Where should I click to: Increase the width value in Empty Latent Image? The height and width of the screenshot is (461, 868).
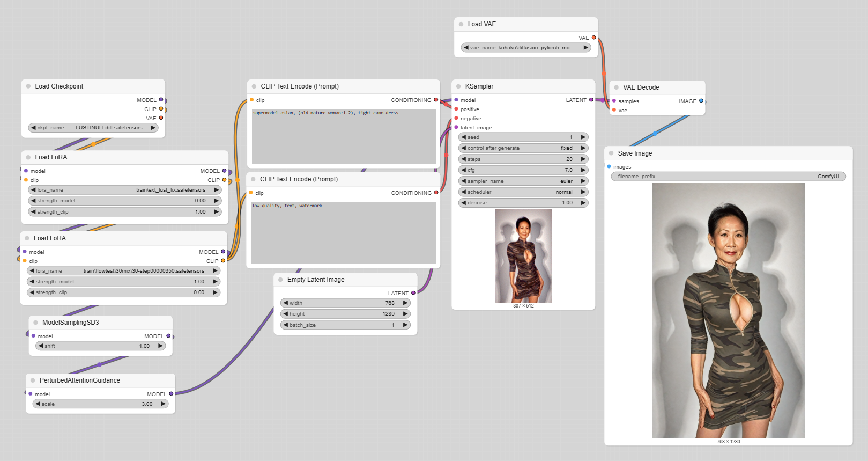click(405, 303)
